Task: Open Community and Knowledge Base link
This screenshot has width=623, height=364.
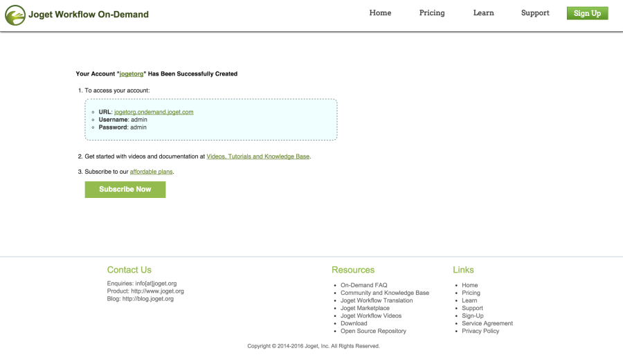Action: (x=385, y=293)
